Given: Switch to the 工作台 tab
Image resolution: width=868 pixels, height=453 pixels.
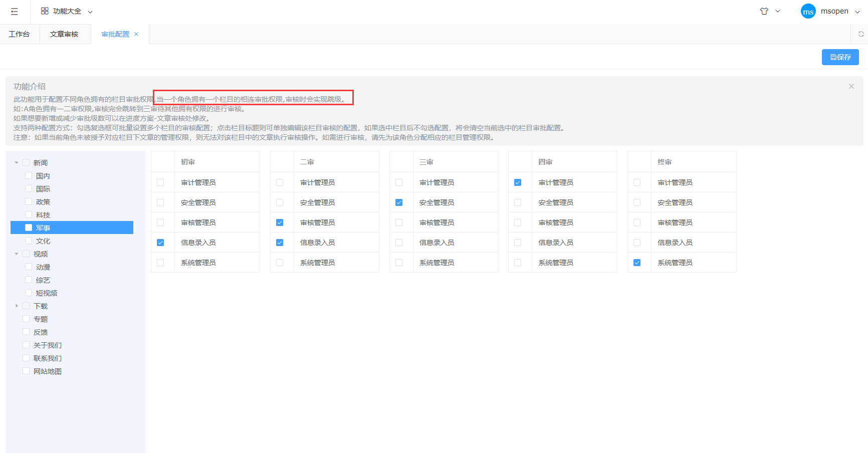Looking at the screenshot, I should click(x=19, y=34).
